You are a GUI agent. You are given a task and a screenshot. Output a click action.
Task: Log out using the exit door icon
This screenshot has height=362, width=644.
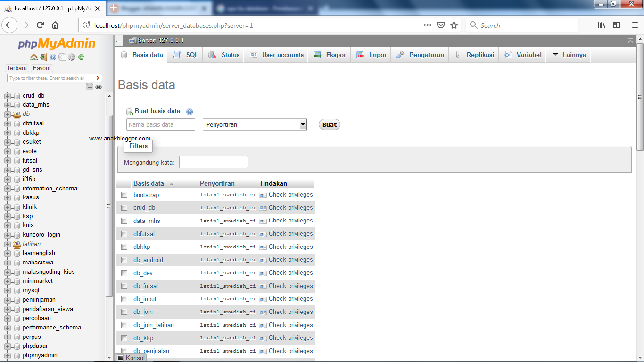43,58
